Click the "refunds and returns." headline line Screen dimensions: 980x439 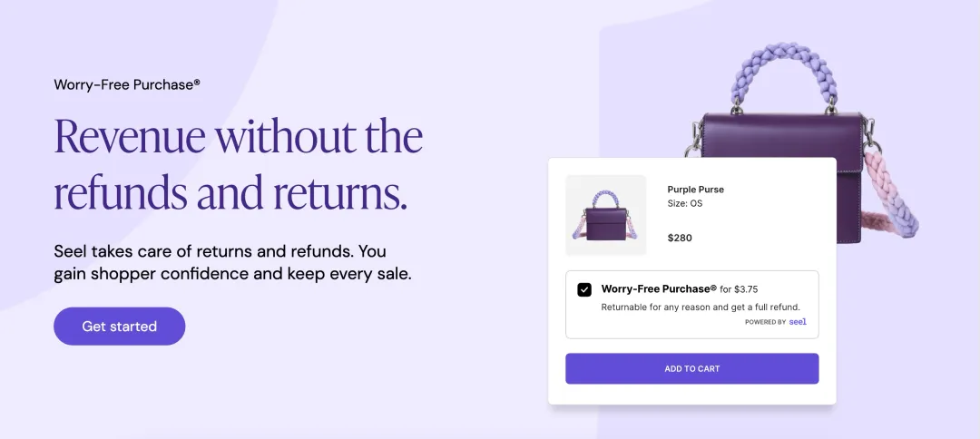230,192
